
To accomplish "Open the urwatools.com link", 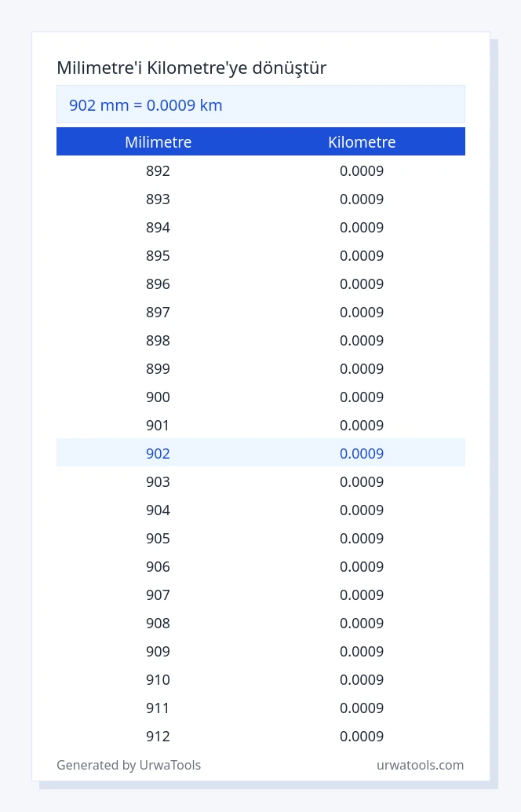I will (420, 765).
